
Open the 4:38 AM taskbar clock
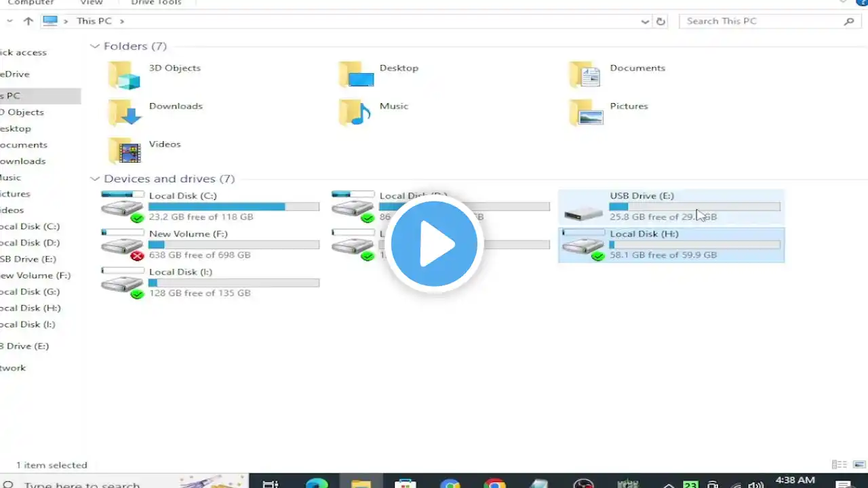(795, 481)
